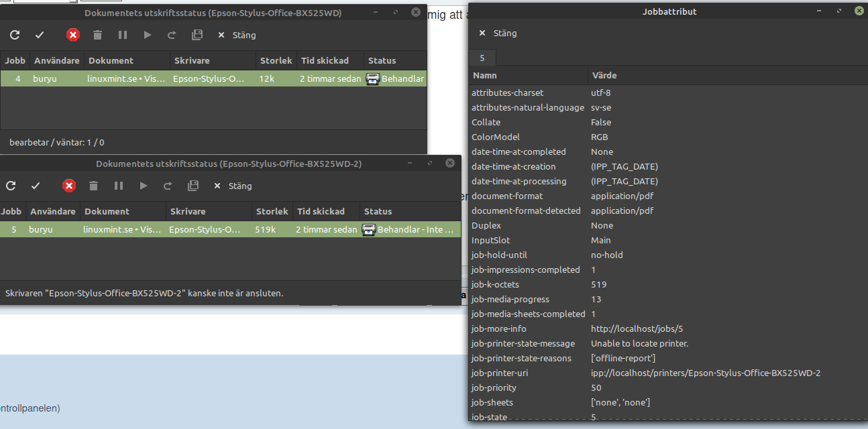
Task: Select attributes-charset row
Action: coord(668,93)
